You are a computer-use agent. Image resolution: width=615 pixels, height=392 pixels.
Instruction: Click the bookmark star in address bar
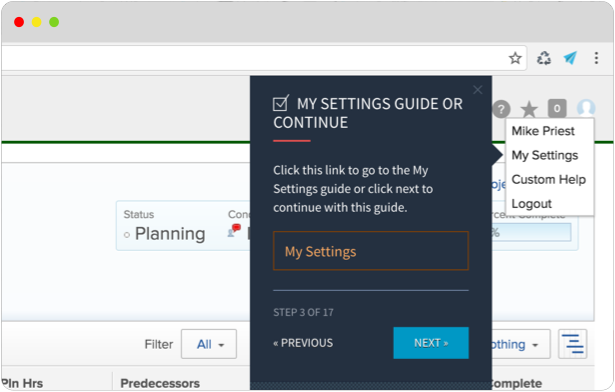(515, 58)
